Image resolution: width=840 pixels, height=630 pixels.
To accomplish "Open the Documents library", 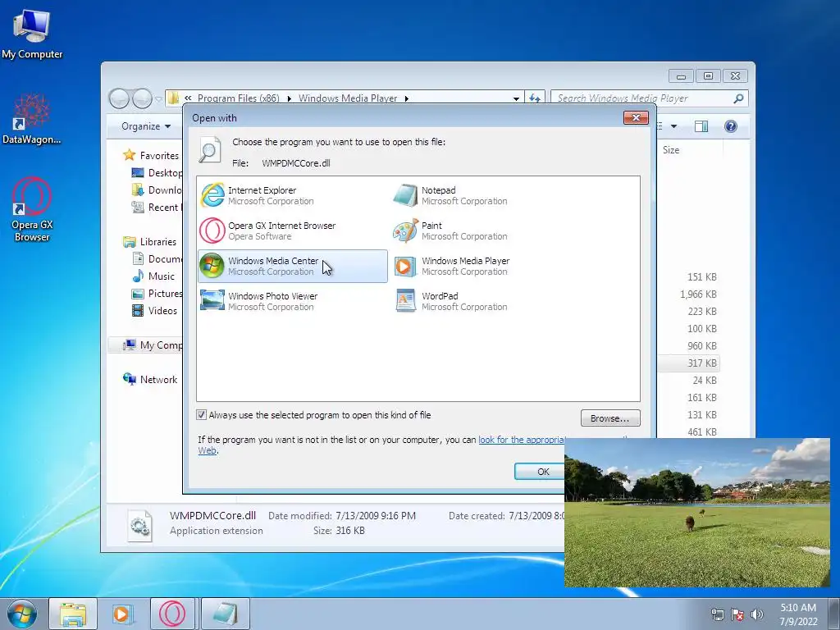I will click(157, 258).
